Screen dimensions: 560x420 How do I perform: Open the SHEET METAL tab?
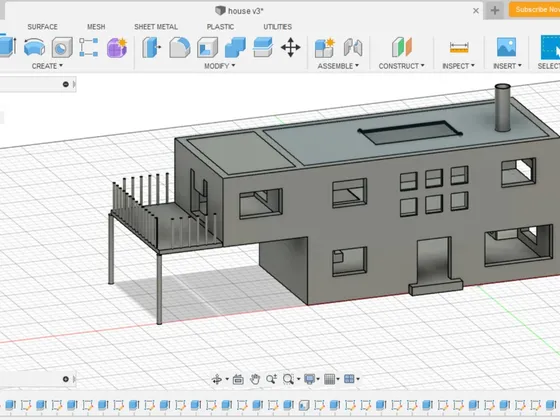pyautogui.click(x=156, y=27)
